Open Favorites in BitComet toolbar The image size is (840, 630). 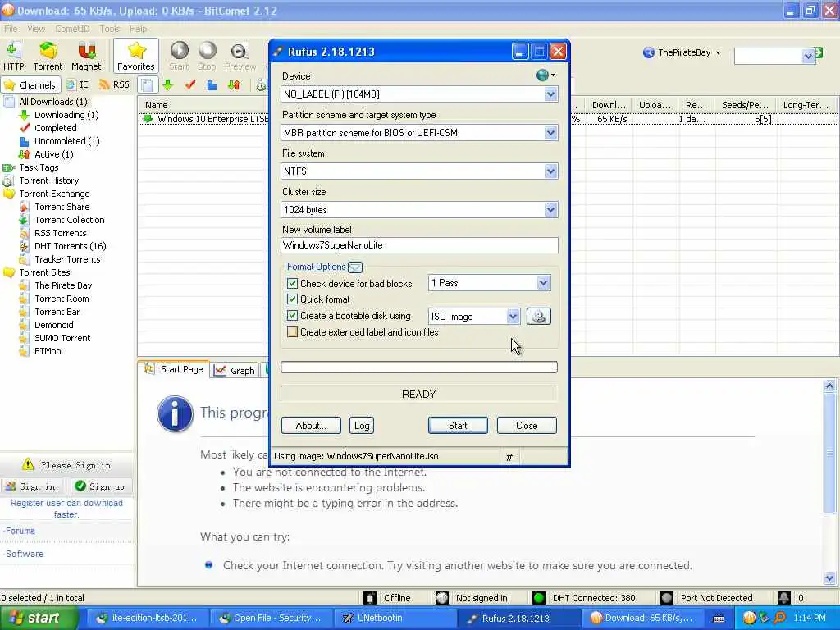[136, 57]
